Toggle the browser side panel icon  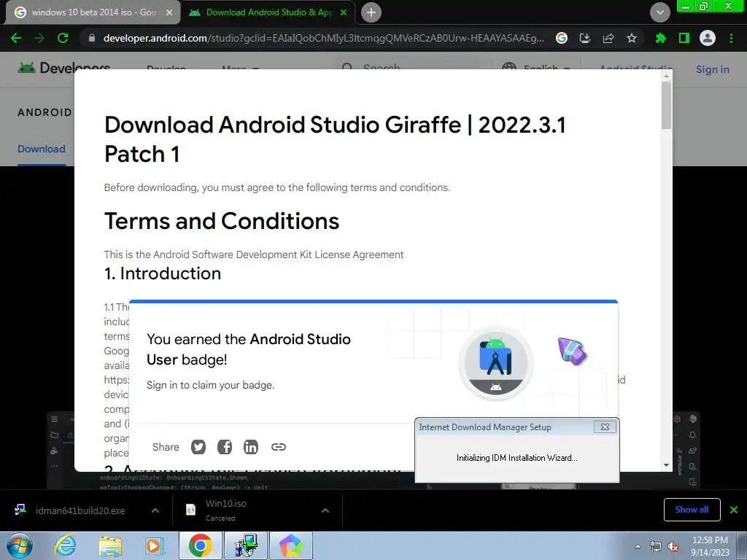(684, 38)
